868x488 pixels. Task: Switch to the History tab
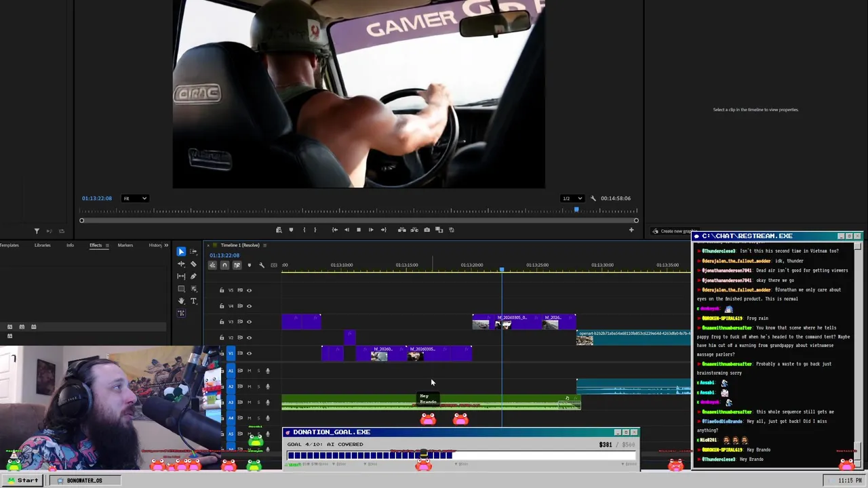click(x=155, y=245)
